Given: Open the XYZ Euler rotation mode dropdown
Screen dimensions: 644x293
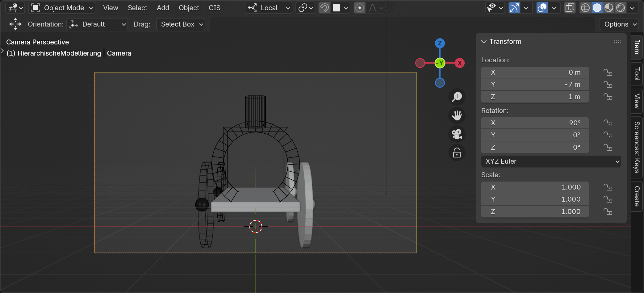Looking at the screenshot, I should click(551, 161).
